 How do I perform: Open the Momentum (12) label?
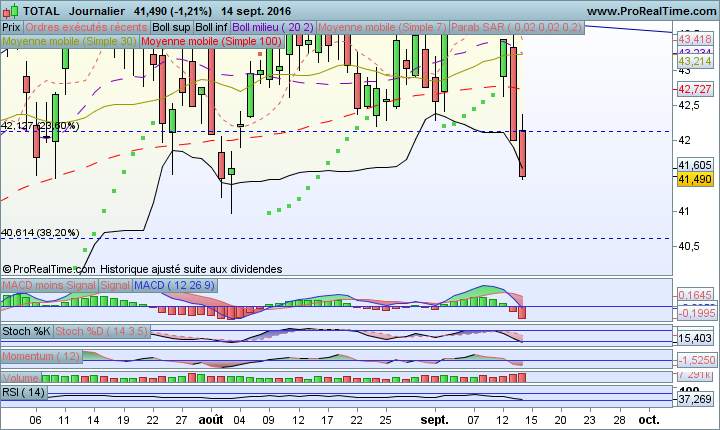click(x=41, y=356)
